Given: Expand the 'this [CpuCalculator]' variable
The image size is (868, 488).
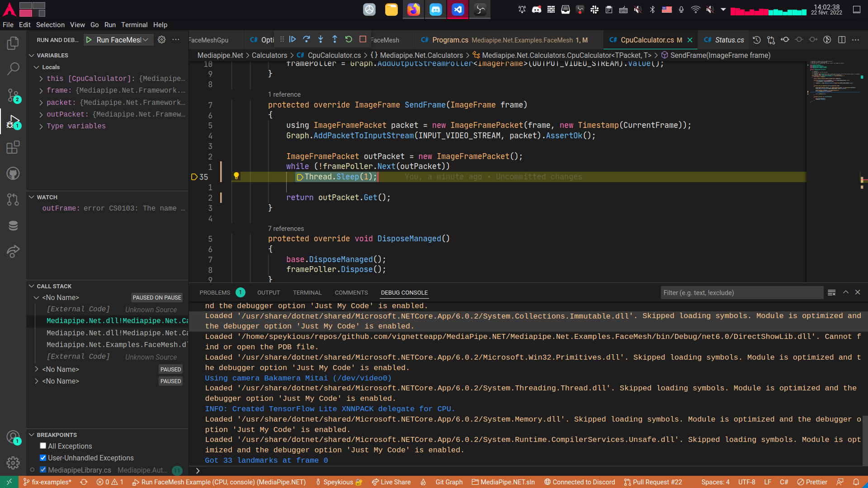Looking at the screenshot, I should coord(41,79).
